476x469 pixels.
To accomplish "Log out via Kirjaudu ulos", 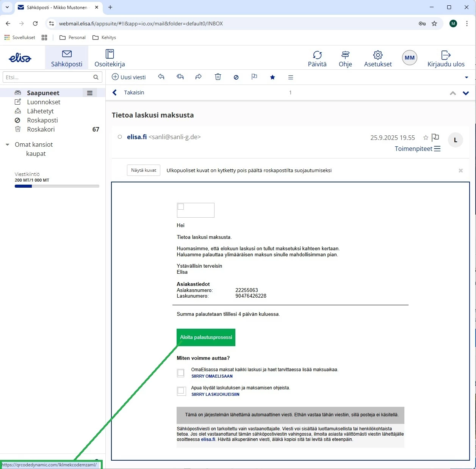I will 446,59.
